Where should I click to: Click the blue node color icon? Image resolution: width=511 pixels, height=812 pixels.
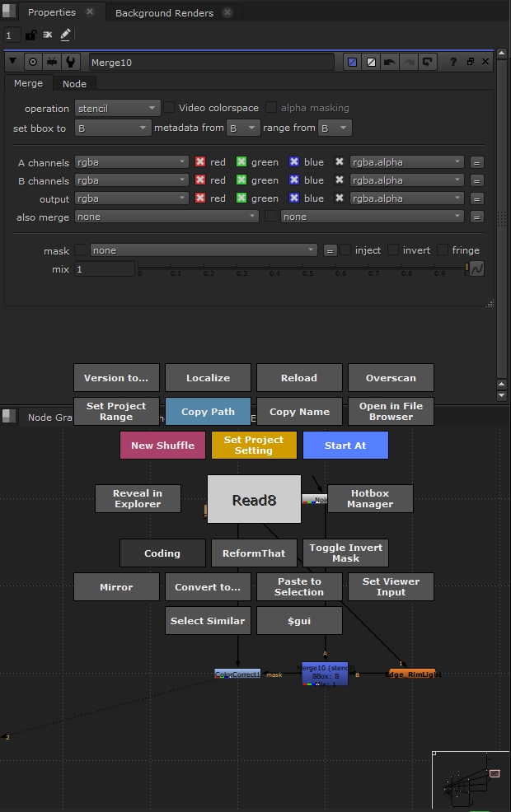[x=353, y=62]
